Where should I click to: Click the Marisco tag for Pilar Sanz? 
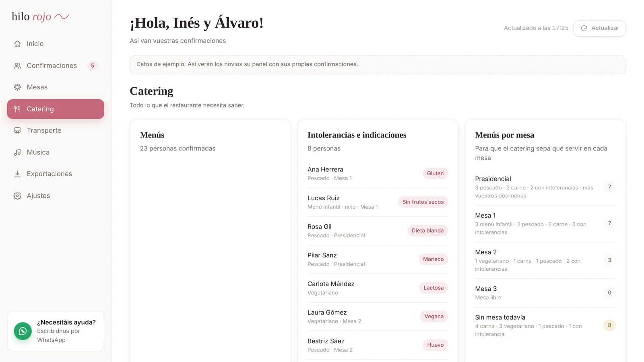point(433,259)
